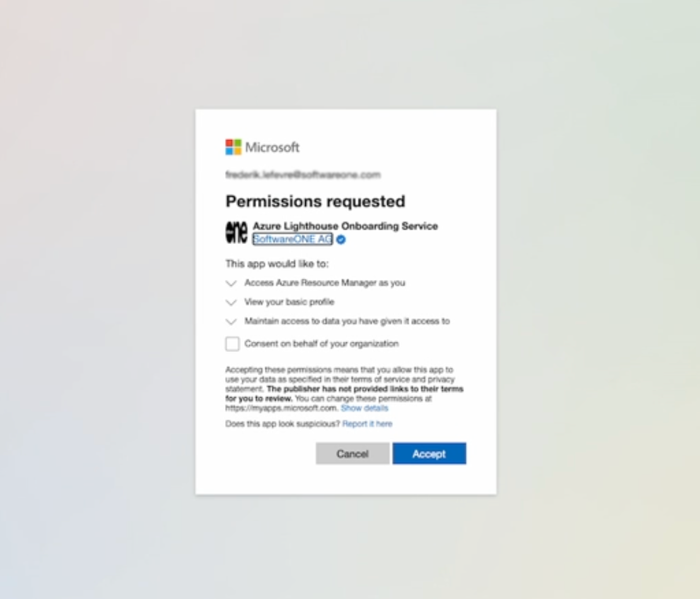
Task: Click the Microsoft four-square logo
Action: point(233,148)
